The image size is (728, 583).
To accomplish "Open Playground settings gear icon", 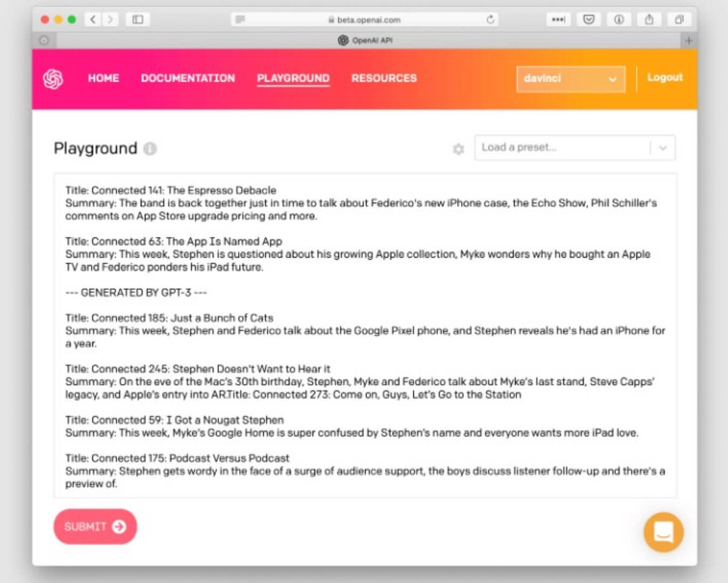I will (x=459, y=149).
